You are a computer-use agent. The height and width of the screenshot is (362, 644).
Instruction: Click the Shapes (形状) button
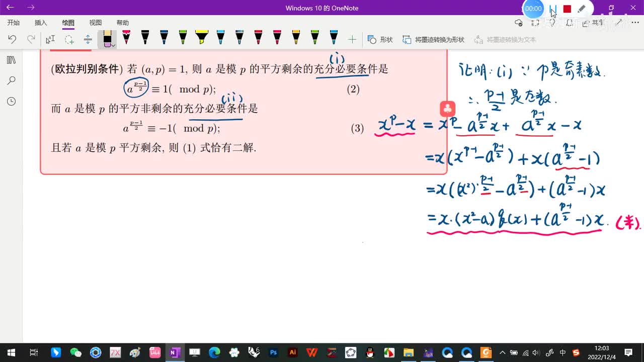(380, 39)
